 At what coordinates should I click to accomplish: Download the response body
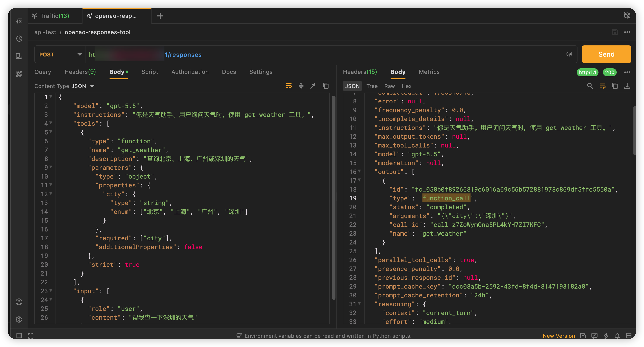pos(627,86)
